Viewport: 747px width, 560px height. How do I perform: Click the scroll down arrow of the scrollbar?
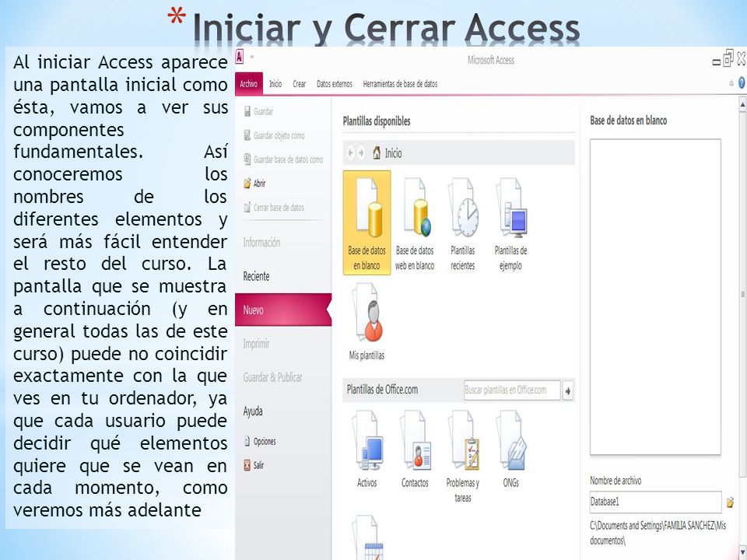pos(742,553)
